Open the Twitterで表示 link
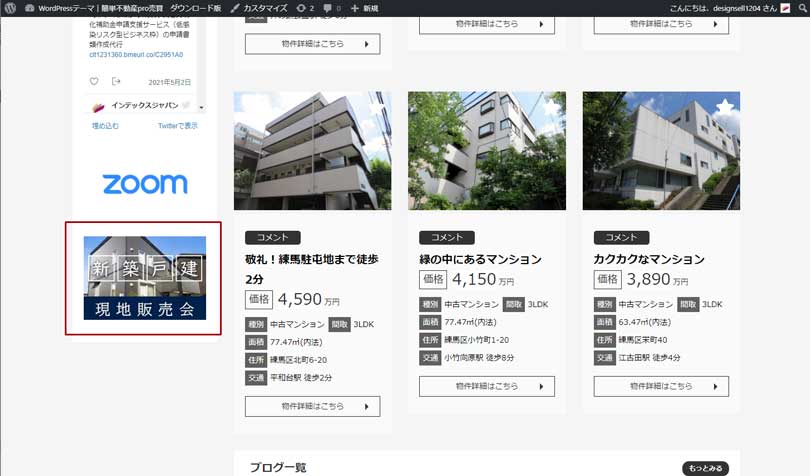The height and width of the screenshot is (476, 810). coord(177,126)
